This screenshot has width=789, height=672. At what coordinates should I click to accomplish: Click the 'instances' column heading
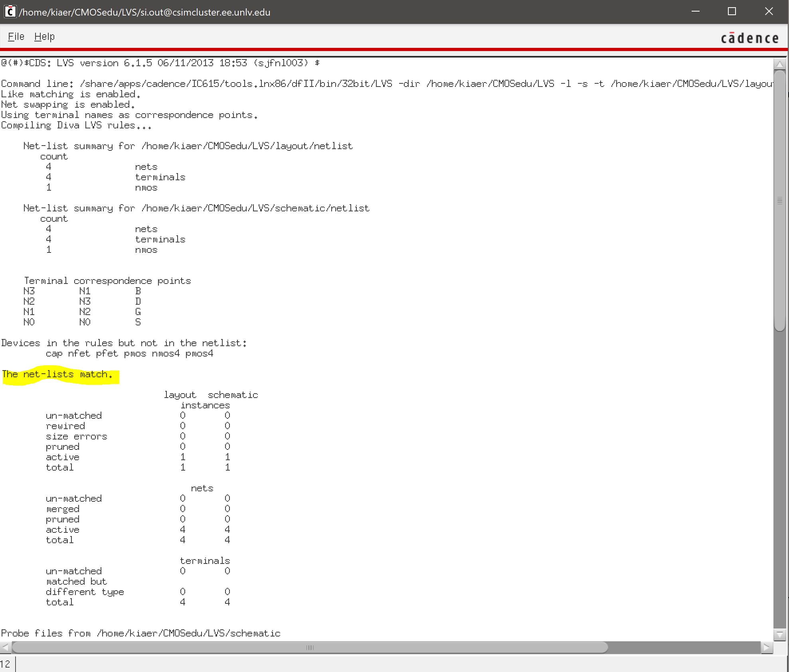[x=205, y=405]
